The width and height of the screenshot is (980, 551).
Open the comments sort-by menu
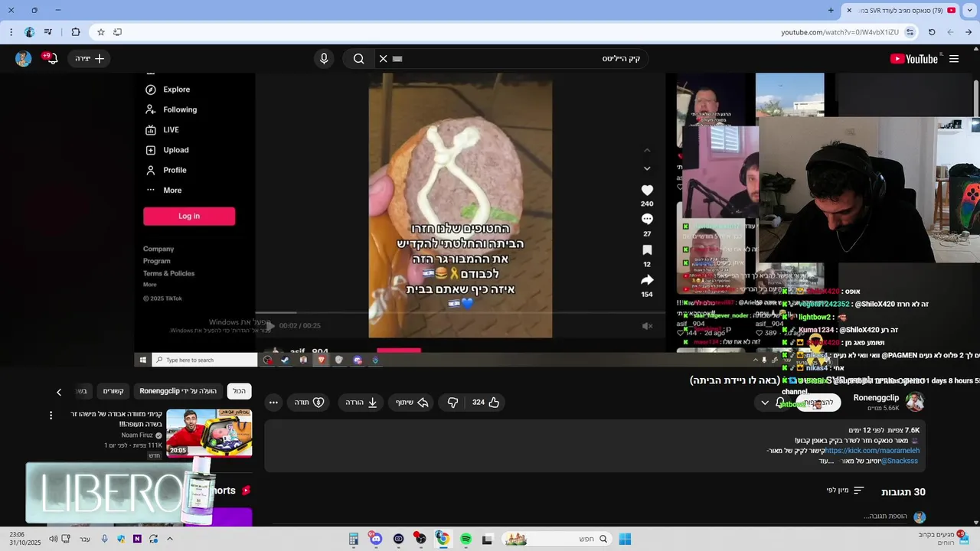pyautogui.click(x=845, y=491)
